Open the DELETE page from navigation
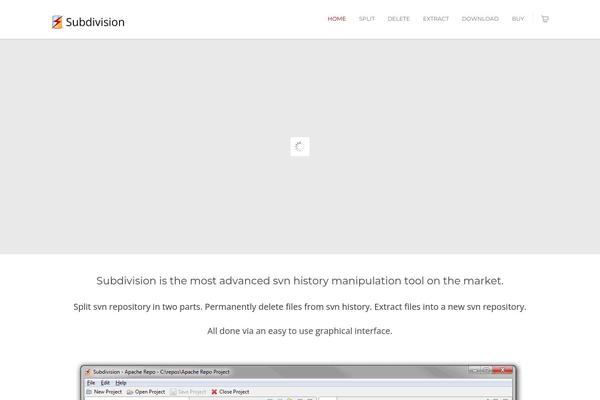600x400 pixels. point(399,19)
